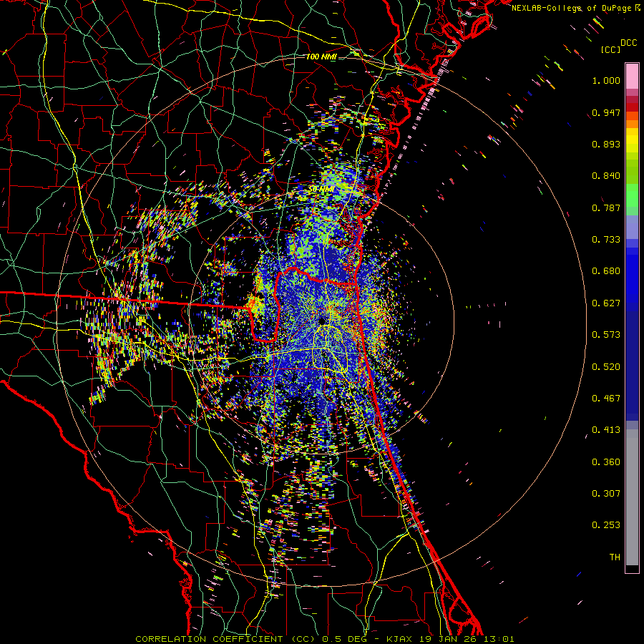The height and width of the screenshot is (644, 644).
Task: Click the 0.680 scale value
Action: click(x=606, y=271)
